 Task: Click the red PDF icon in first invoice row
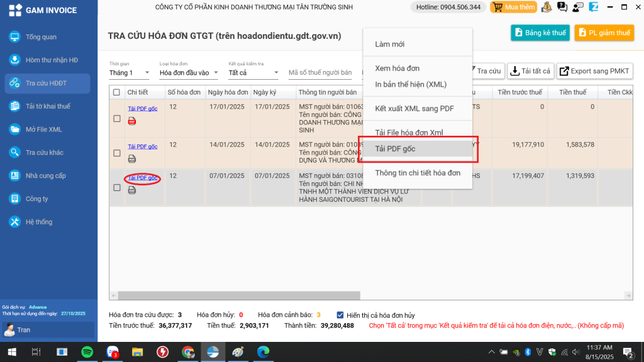[132, 121]
